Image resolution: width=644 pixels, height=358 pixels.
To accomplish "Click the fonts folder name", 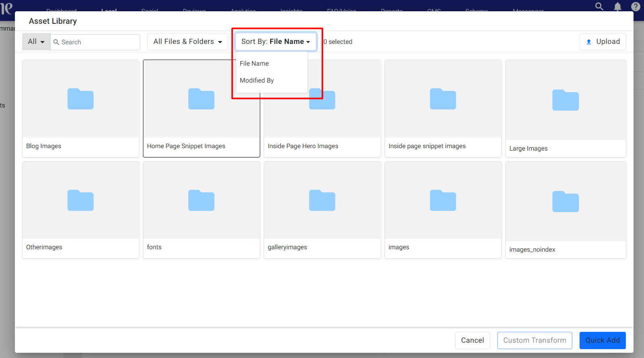I will pyautogui.click(x=154, y=247).
